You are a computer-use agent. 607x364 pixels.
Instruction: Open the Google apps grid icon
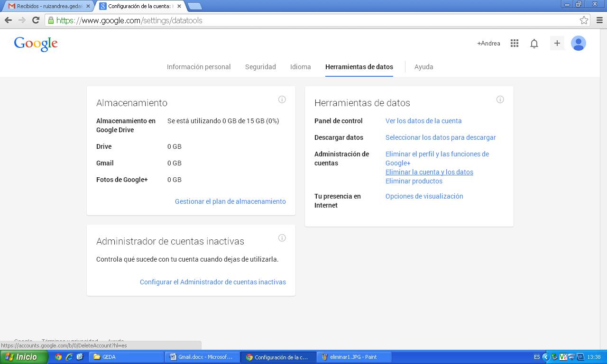point(514,43)
